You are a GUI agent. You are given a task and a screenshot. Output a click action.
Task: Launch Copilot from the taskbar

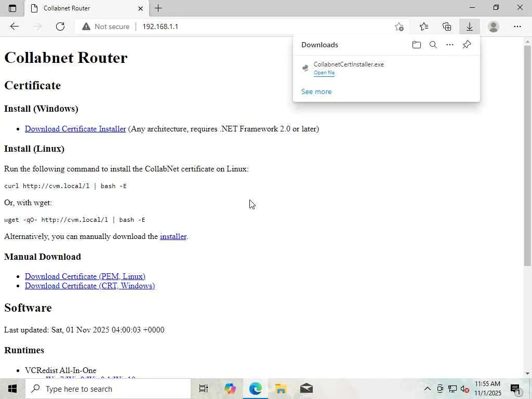[x=230, y=389]
